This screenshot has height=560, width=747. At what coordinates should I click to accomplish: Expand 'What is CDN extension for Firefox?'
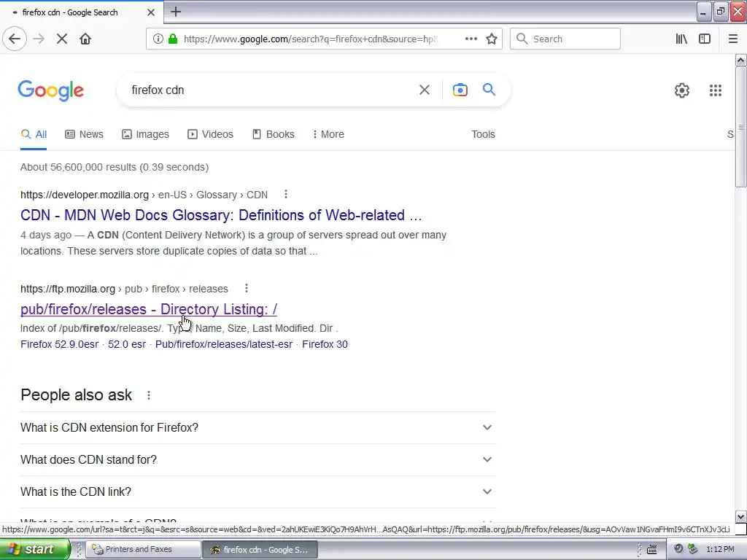258,427
